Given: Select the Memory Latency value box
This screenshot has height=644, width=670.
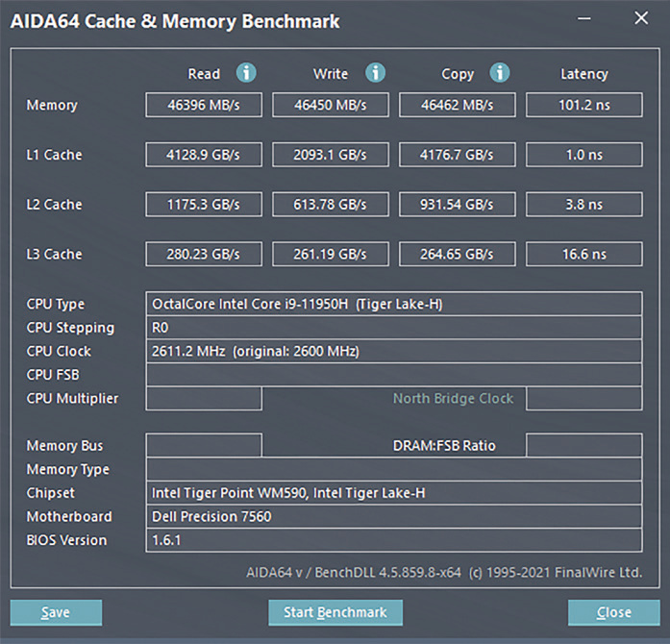Looking at the screenshot, I should pyautogui.click(x=583, y=105).
